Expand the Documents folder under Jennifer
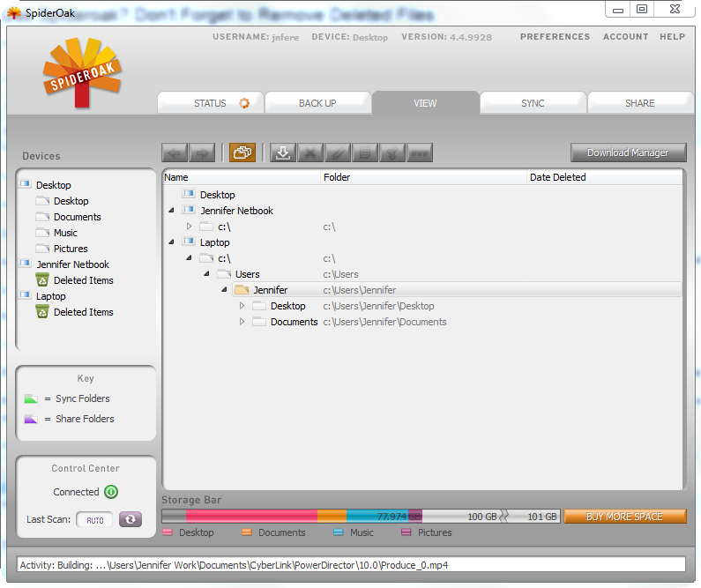The height and width of the screenshot is (588, 701). point(242,322)
